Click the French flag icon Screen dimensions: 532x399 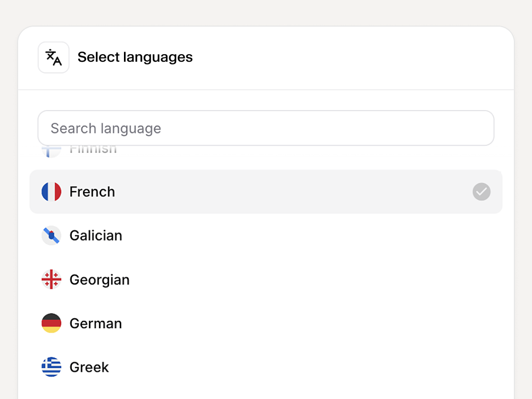tap(52, 192)
